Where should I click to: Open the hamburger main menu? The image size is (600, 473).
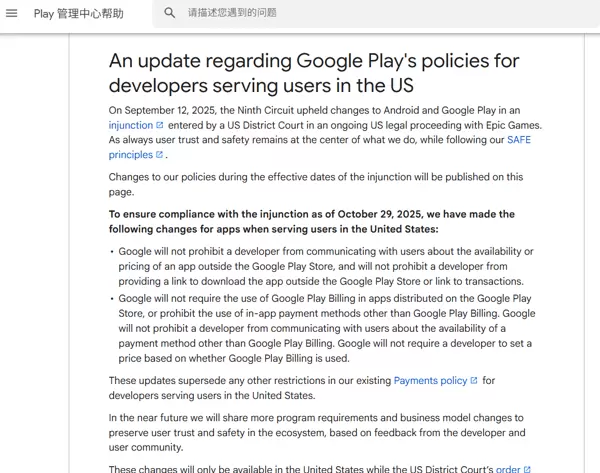click(x=12, y=14)
